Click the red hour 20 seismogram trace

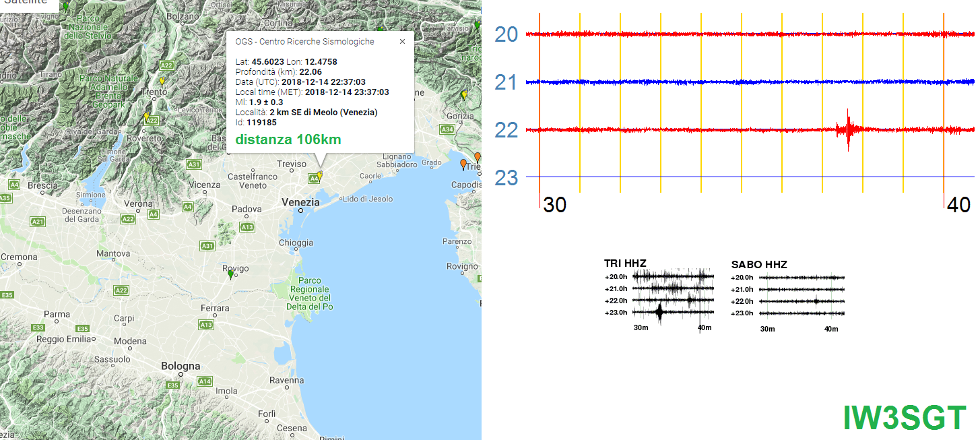pos(750,34)
